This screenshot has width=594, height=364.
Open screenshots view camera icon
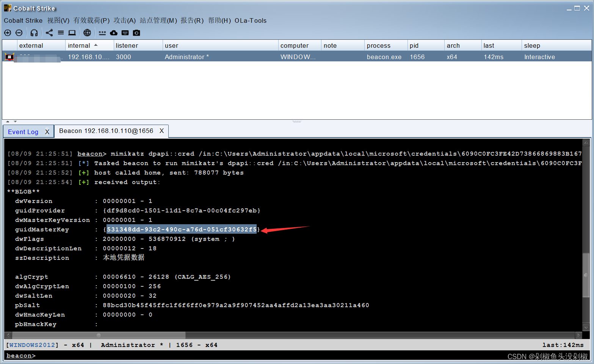click(x=136, y=33)
